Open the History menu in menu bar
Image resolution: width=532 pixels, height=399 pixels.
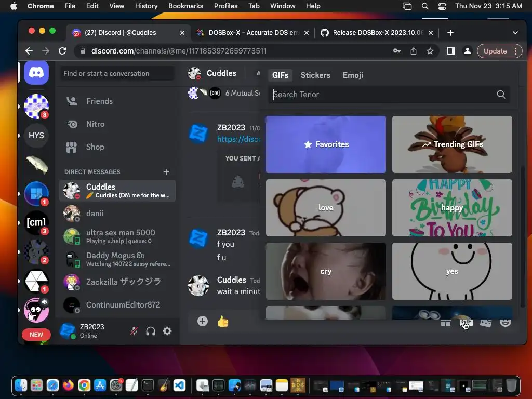[x=146, y=6]
